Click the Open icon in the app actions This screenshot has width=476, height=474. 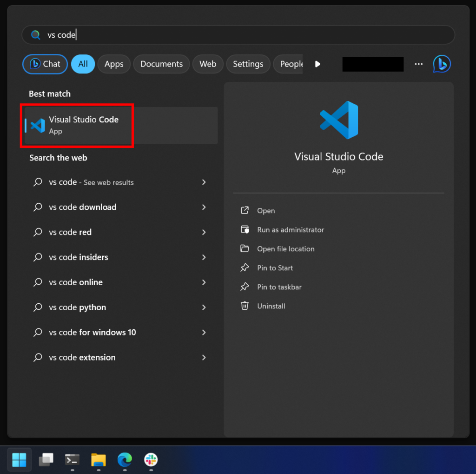(245, 210)
